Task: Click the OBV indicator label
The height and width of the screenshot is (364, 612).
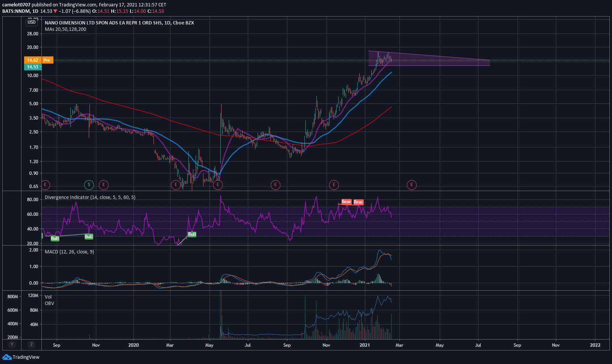Action: [x=49, y=303]
